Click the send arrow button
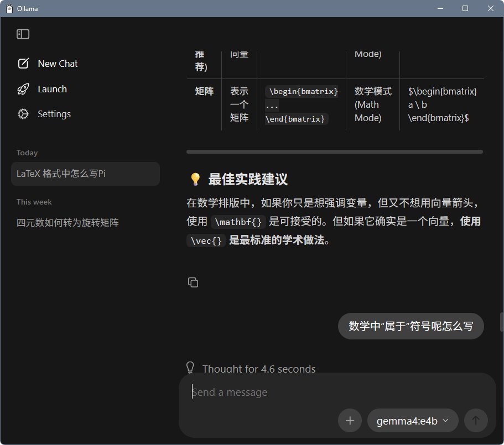Viewport: 504px width, 445px height. point(476,420)
